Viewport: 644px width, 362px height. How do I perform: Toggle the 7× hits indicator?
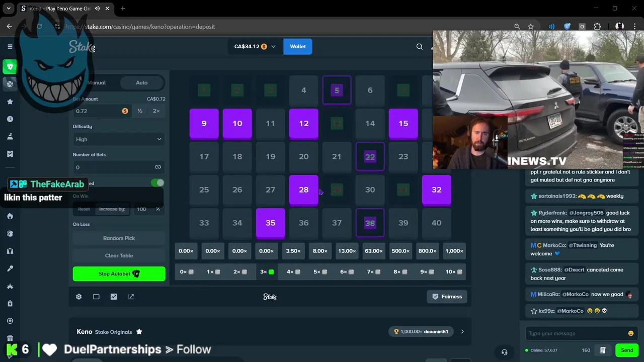[x=374, y=272]
